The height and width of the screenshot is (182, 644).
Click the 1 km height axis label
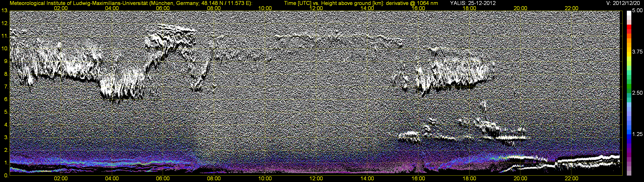point(6,163)
